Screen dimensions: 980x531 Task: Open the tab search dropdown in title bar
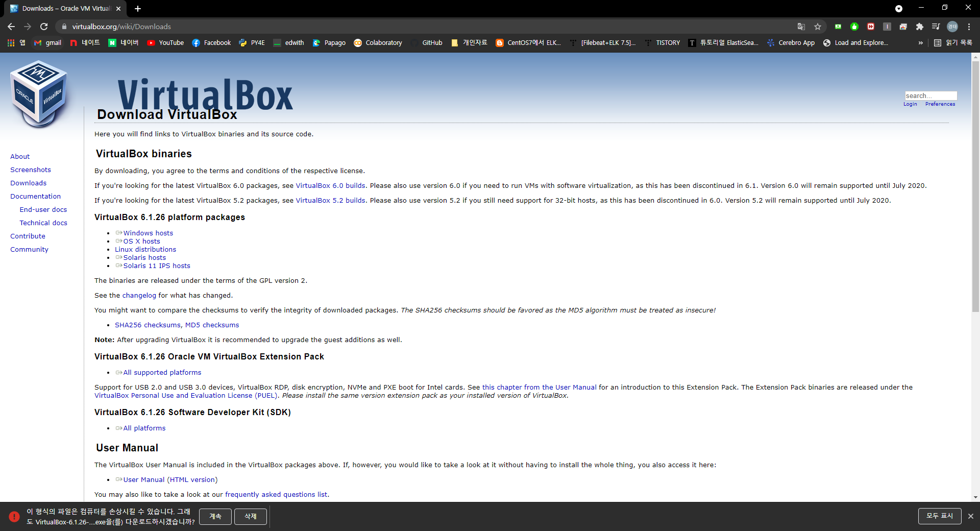tap(899, 8)
